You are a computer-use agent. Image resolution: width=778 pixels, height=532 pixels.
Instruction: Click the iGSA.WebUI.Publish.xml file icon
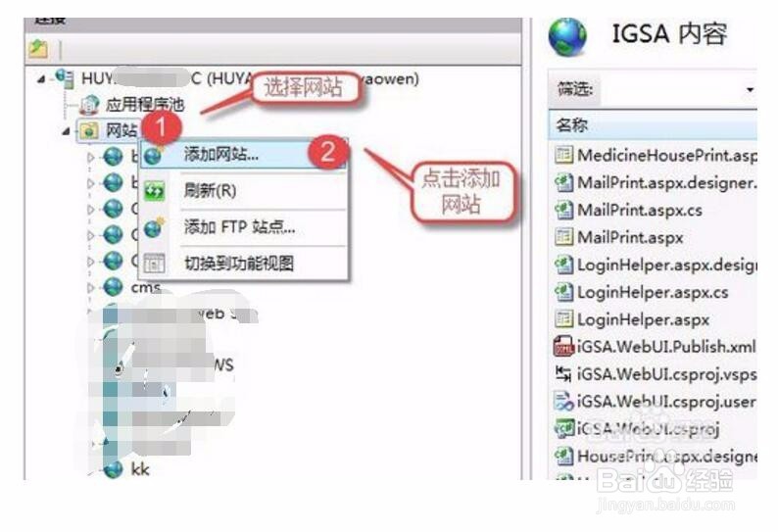[563, 347]
